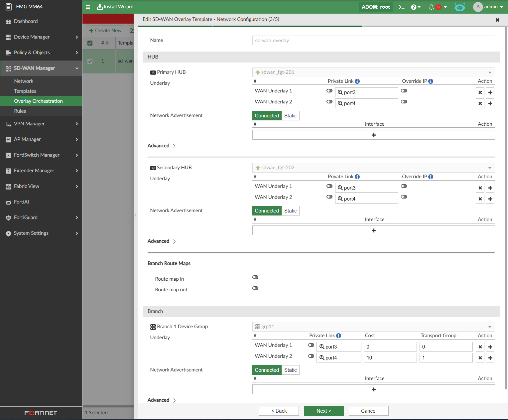This screenshot has width=508, height=420.
Task: Add a row after Secondary HUB WAN Underlay 1
Action: (490, 188)
